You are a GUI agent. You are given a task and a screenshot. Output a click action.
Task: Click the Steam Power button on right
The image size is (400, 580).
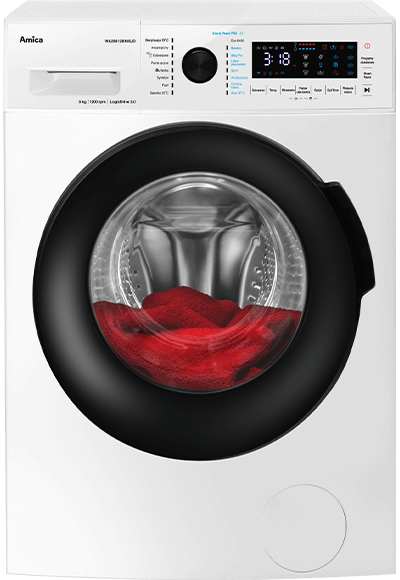pos(367,75)
